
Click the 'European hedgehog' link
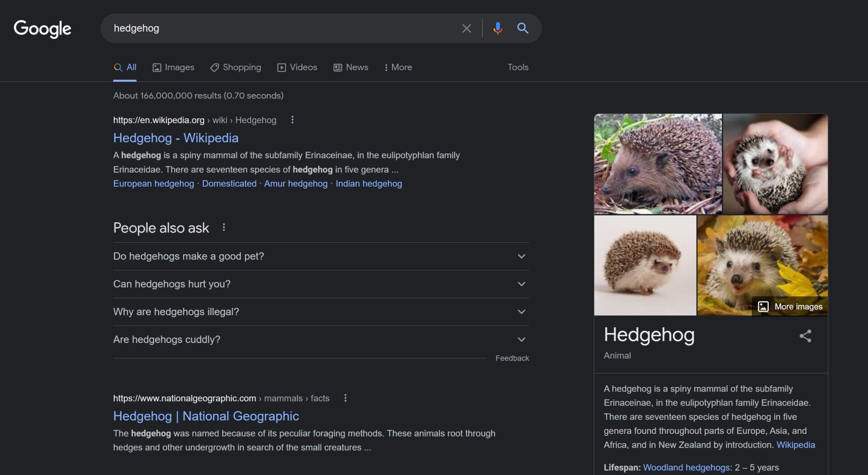click(x=153, y=183)
